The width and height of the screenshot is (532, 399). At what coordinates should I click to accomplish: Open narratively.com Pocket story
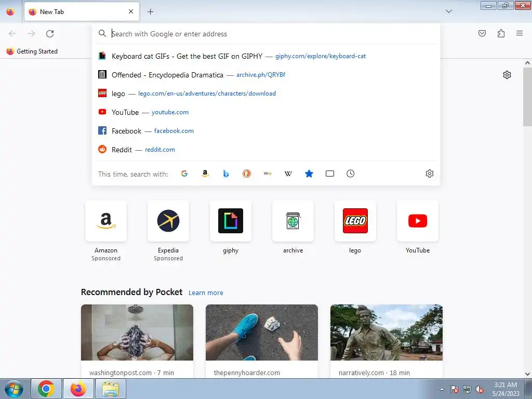tap(387, 341)
